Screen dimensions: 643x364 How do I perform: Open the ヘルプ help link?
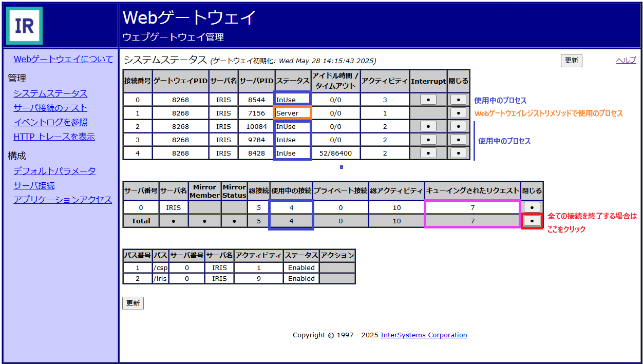[626, 61]
